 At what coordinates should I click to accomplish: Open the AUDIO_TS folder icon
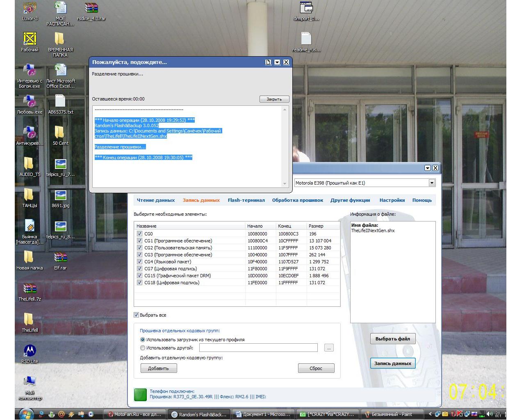click(x=30, y=167)
